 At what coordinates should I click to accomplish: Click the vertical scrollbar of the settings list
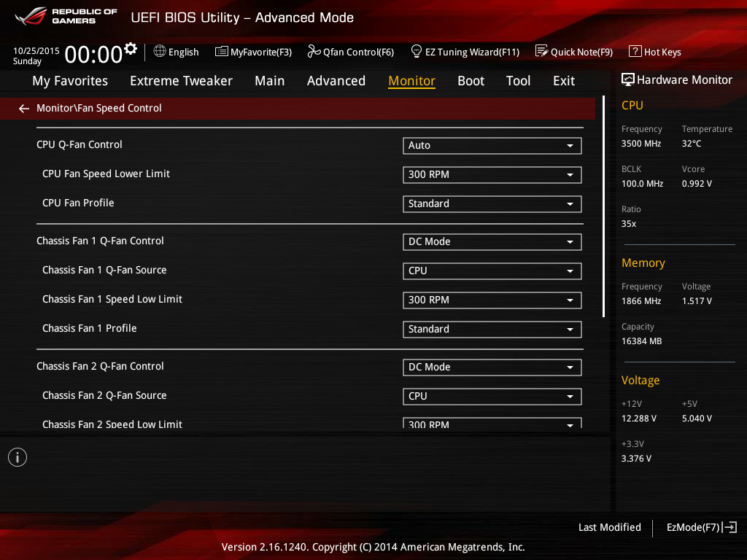point(603,206)
